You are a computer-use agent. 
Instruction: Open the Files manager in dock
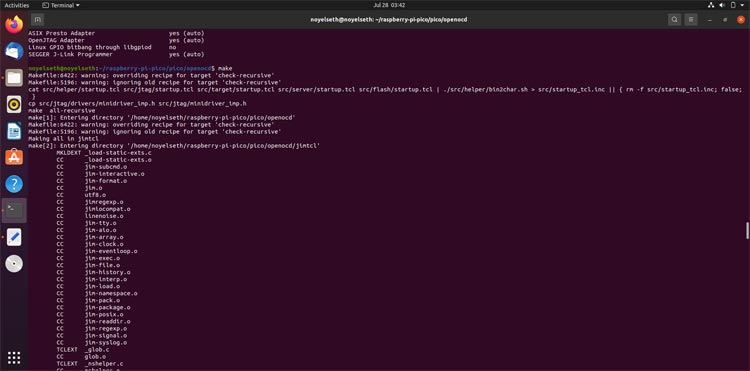(x=14, y=77)
